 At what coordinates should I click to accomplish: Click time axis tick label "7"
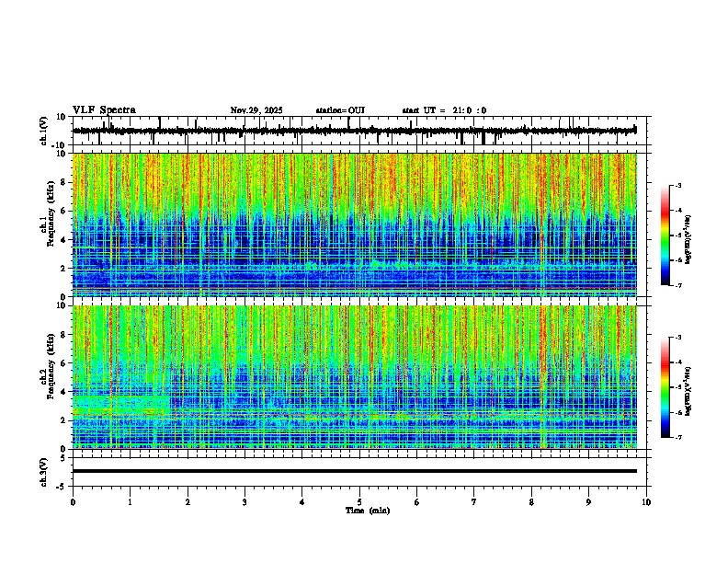[x=474, y=502]
